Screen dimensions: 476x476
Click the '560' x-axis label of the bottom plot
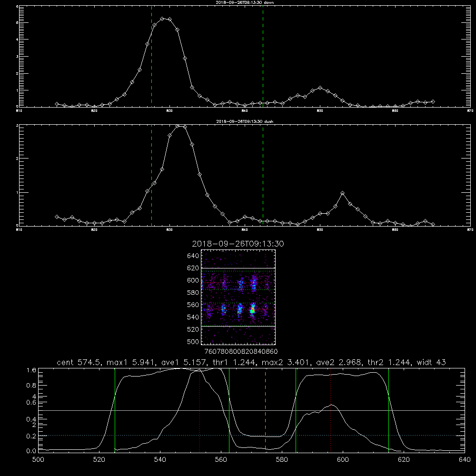221,460
